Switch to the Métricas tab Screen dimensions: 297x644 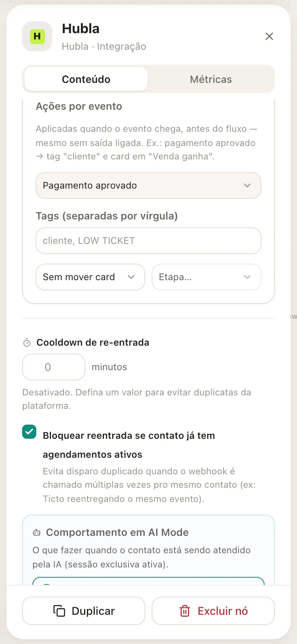pos(211,79)
